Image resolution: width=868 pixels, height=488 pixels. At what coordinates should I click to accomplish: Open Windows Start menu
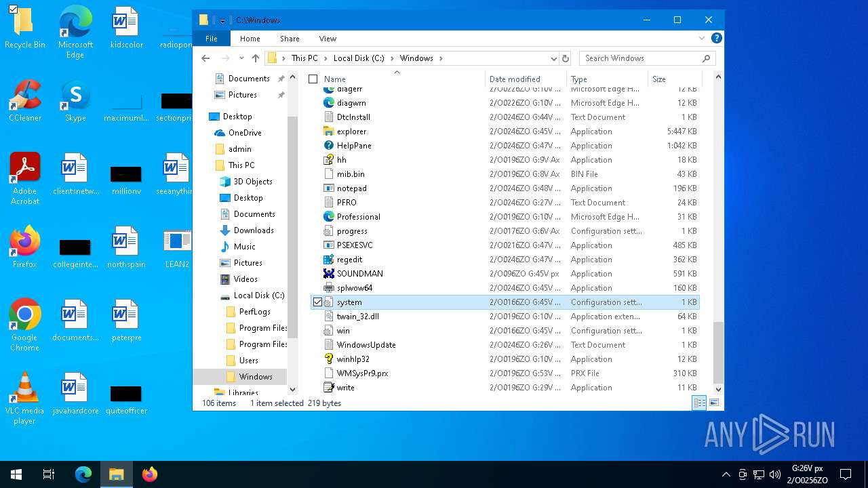[x=16, y=474]
